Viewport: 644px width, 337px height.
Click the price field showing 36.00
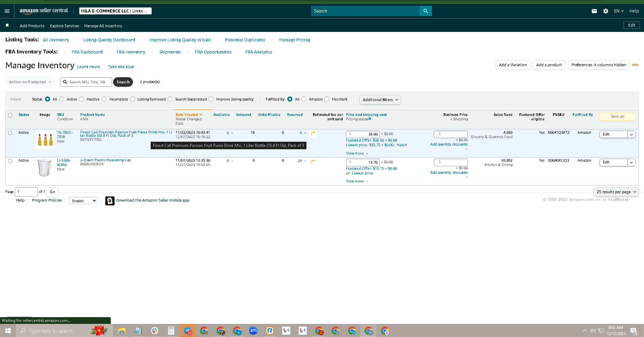tap(363, 134)
